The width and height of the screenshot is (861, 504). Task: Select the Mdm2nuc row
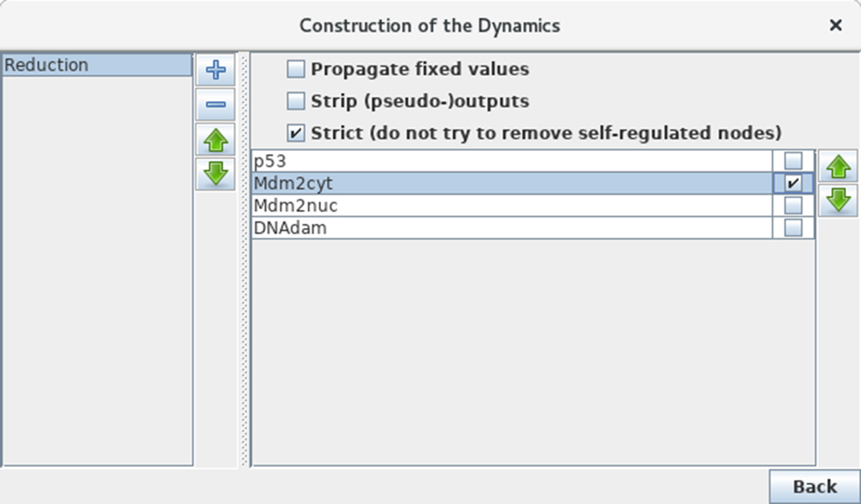click(512, 206)
